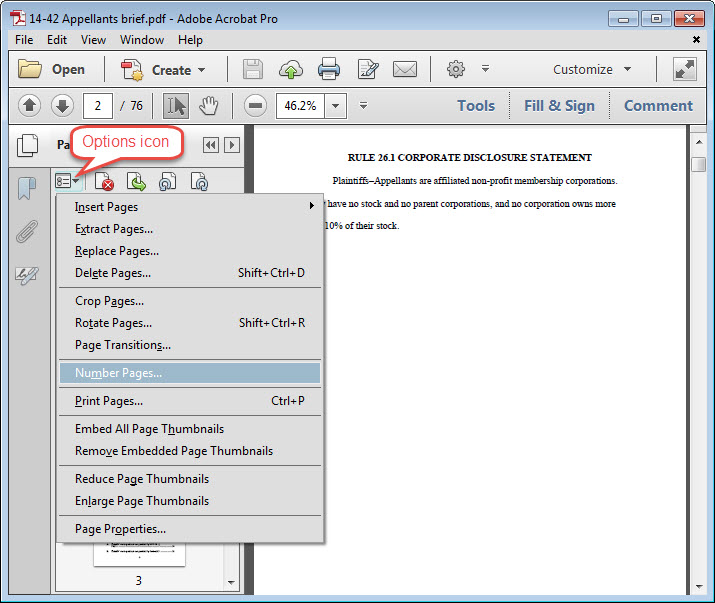Open the Comment pane

[x=658, y=106]
